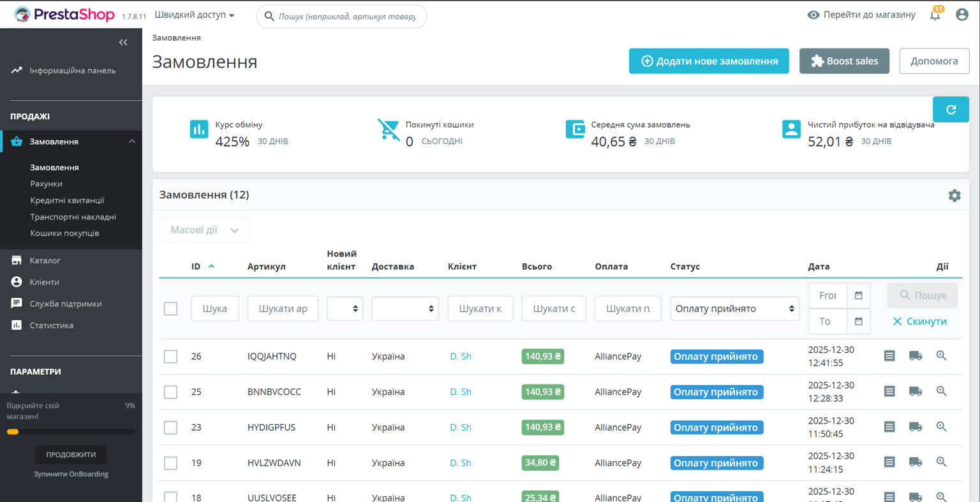Viewport: 980px width, 502px height.
Task: Click the notifications bell icon
Action: click(935, 15)
